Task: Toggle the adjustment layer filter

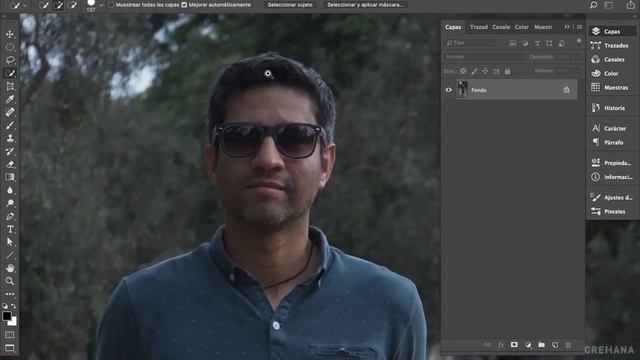Action: click(525, 43)
